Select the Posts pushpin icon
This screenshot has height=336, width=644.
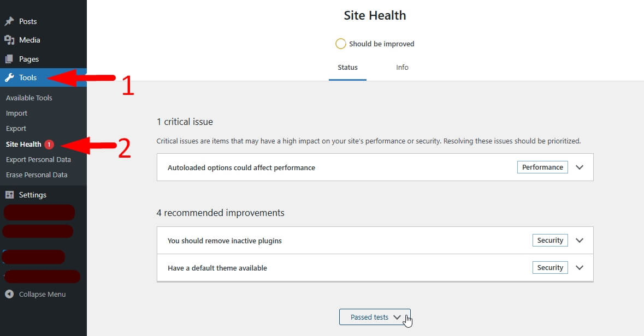pyautogui.click(x=10, y=21)
